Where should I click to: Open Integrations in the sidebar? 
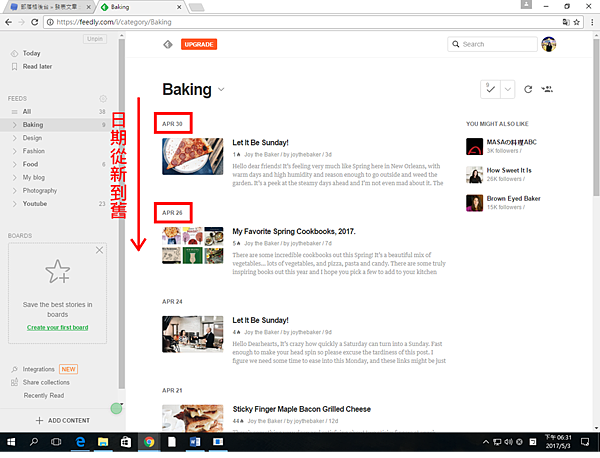38,369
